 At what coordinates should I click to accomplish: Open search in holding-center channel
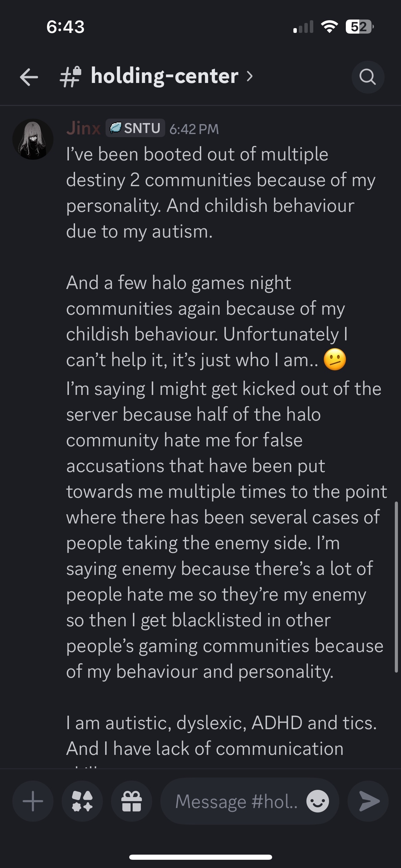coord(368,77)
